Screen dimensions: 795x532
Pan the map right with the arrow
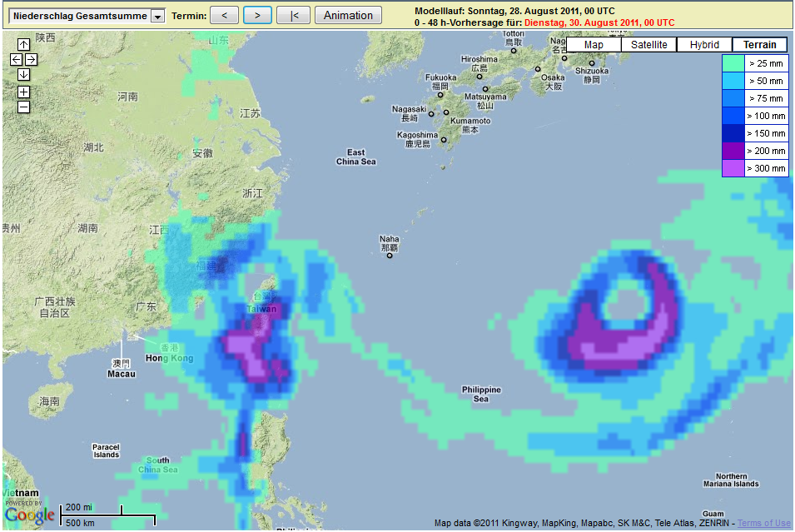(x=31, y=59)
